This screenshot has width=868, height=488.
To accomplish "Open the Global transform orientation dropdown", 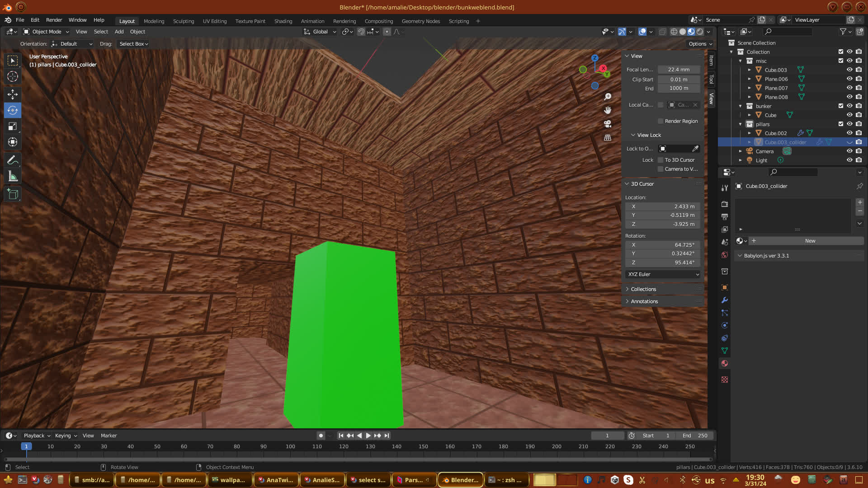I will point(320,32).
